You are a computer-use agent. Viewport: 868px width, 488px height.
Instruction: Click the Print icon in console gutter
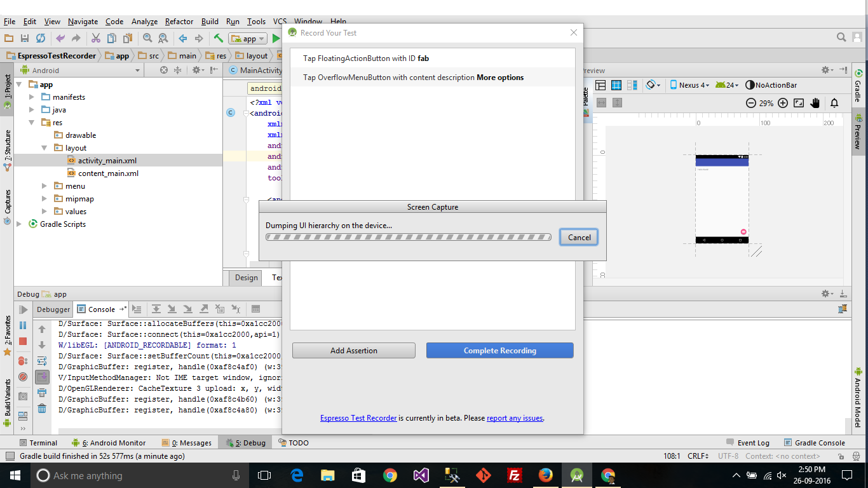coord(42,393)
